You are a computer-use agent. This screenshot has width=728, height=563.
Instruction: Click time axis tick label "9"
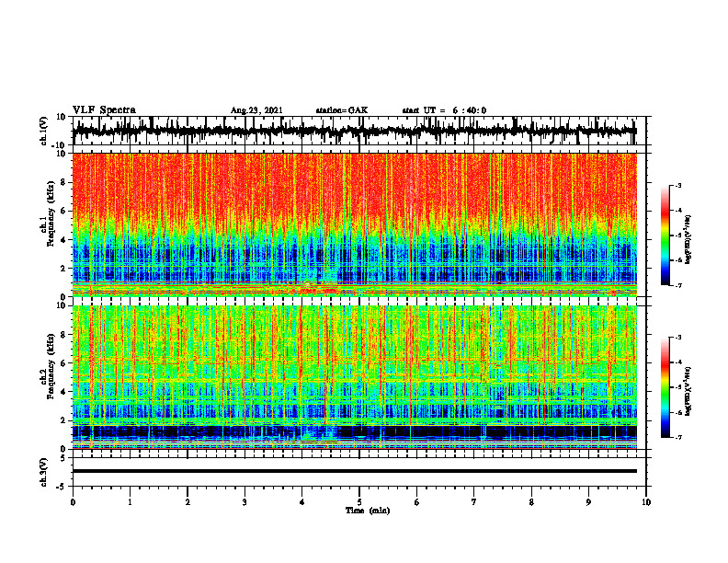click(x=588, y=502)
